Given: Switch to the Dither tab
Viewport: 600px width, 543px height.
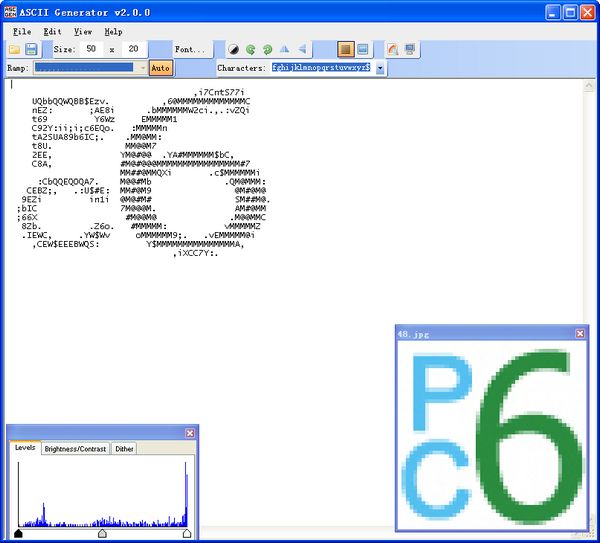Looking at the screenshot, I should coord(124,448).
